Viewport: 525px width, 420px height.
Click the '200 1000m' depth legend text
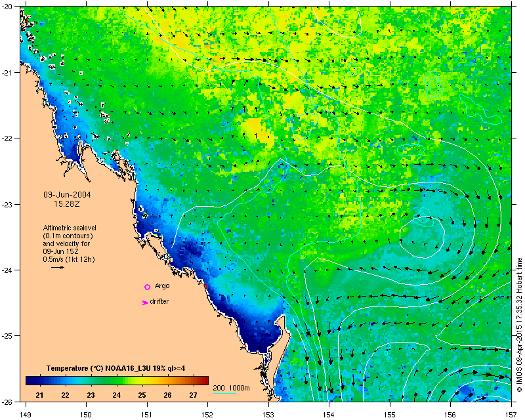click(232, 388)
